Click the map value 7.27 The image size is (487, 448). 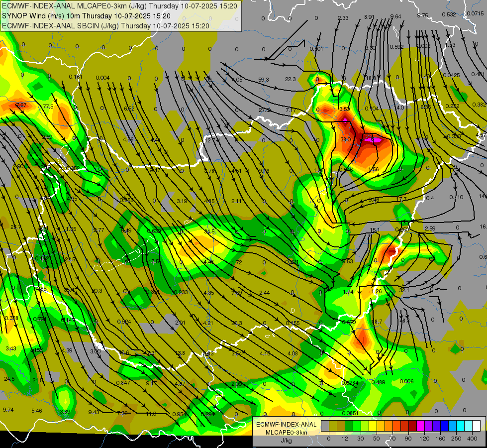point(21,105)
